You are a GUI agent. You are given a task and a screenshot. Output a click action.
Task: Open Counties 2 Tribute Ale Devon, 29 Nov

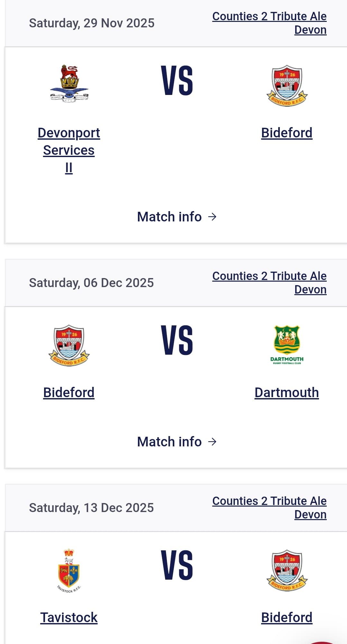[x=269, y=23]
